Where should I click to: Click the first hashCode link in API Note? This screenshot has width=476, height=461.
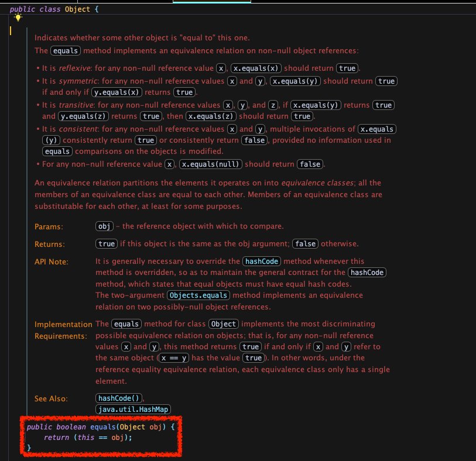261,262
